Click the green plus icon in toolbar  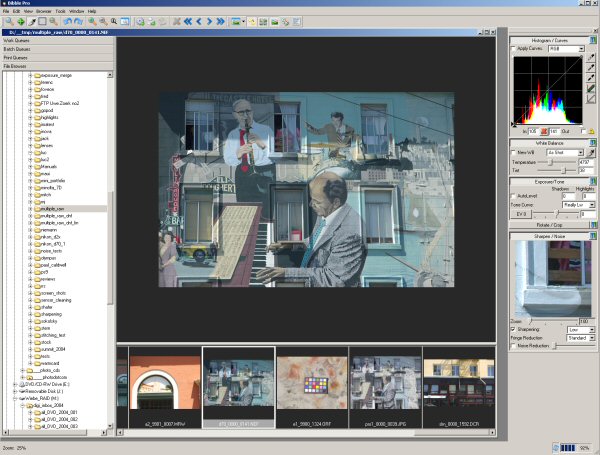pyautogui.click(x=21, y=22)
